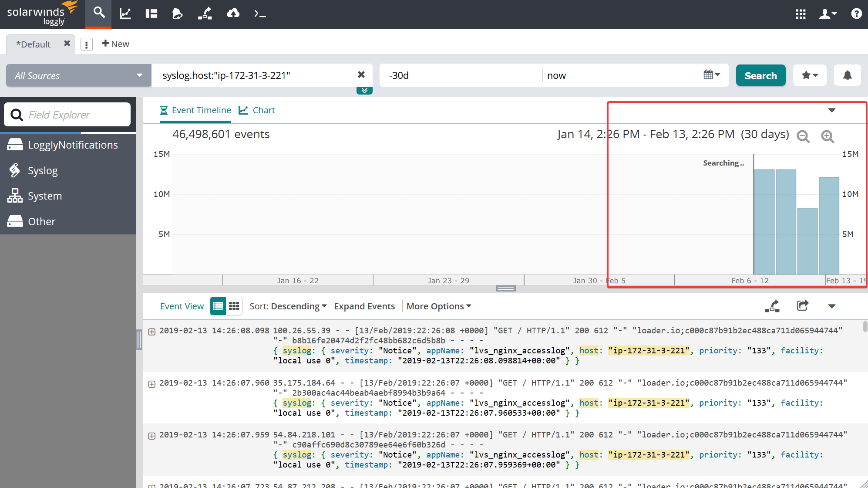Image resolution: width=868 pixels, height=488 pixels.
Task: Click the green Search button
Action: 760,75
